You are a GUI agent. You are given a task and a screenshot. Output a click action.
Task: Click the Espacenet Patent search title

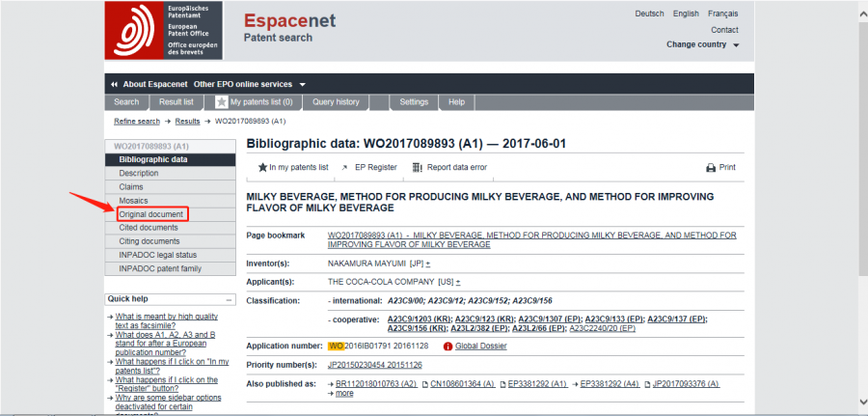[289, 27]
